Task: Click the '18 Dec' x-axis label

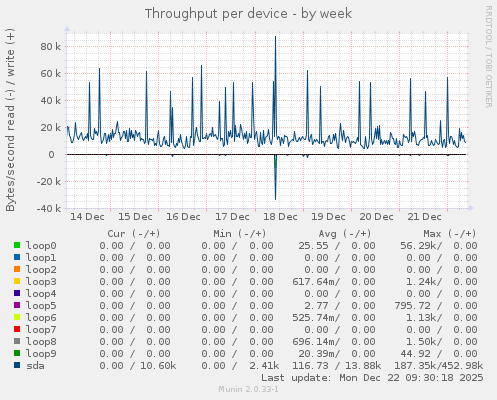Action: 280,217
